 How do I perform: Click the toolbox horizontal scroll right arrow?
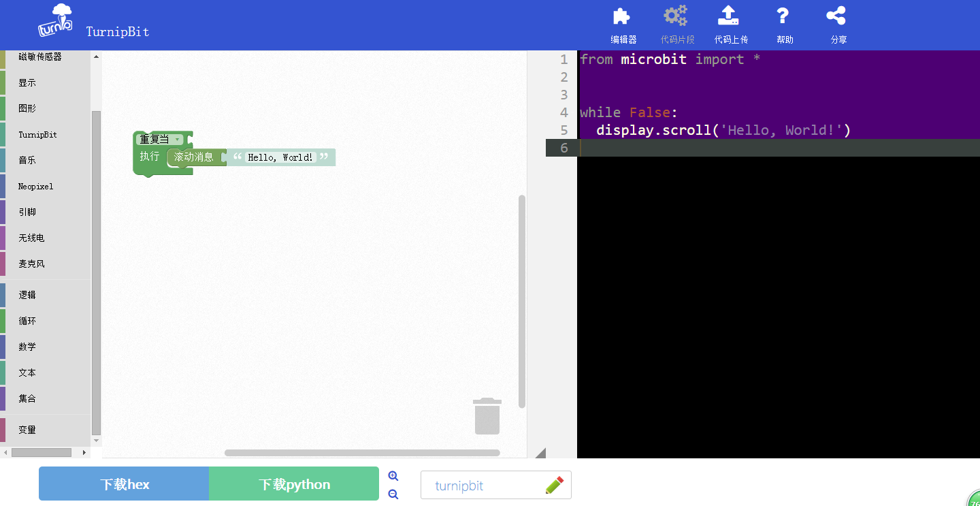tap(84, 452)
